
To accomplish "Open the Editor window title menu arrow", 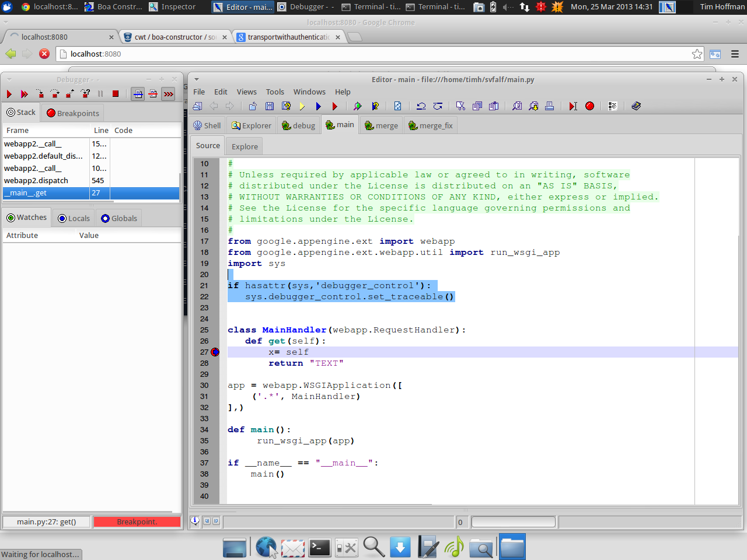I will (197, 79).
